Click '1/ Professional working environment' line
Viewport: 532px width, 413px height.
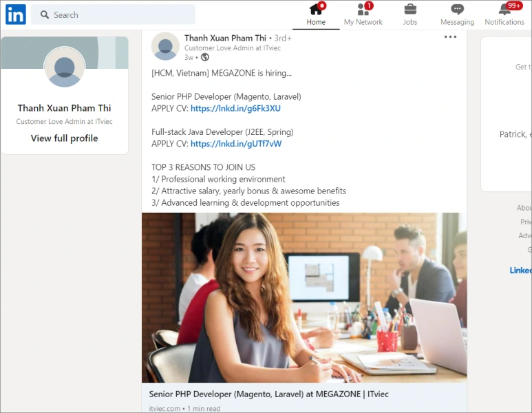point(218,179)
